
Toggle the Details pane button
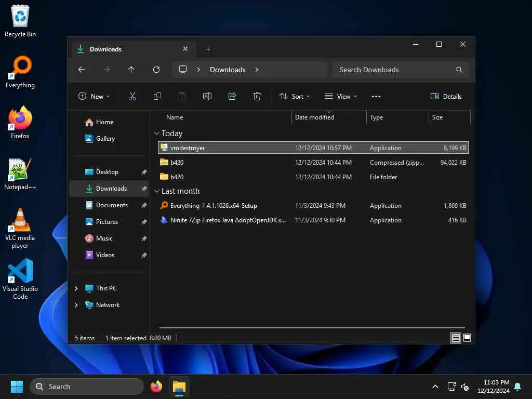point(446,96)
